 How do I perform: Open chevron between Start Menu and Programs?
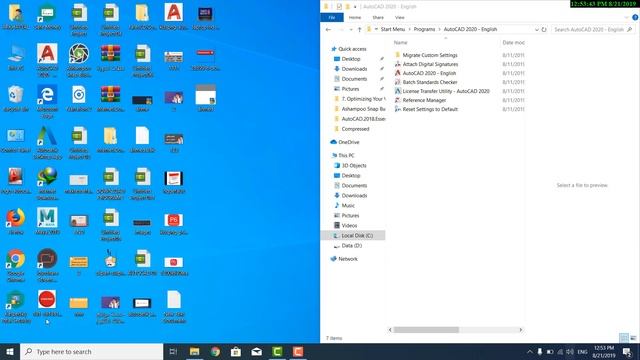coord(409,29)
